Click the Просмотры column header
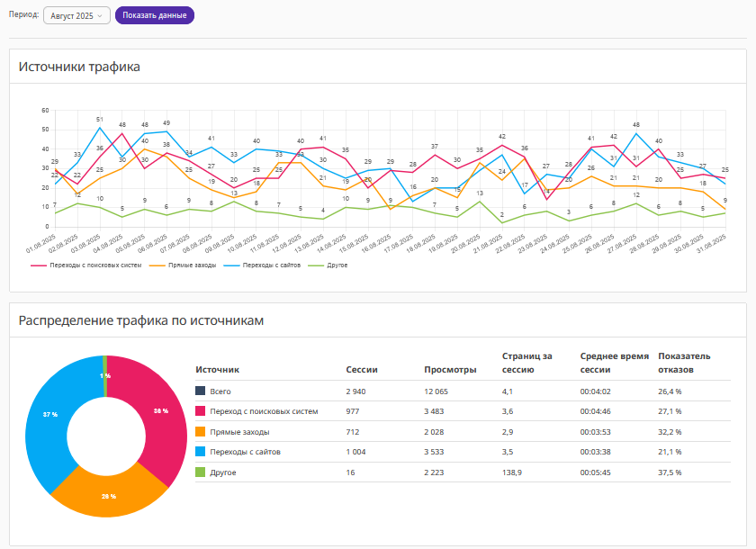Screen dimensions: 756x549 pos(445,369)
